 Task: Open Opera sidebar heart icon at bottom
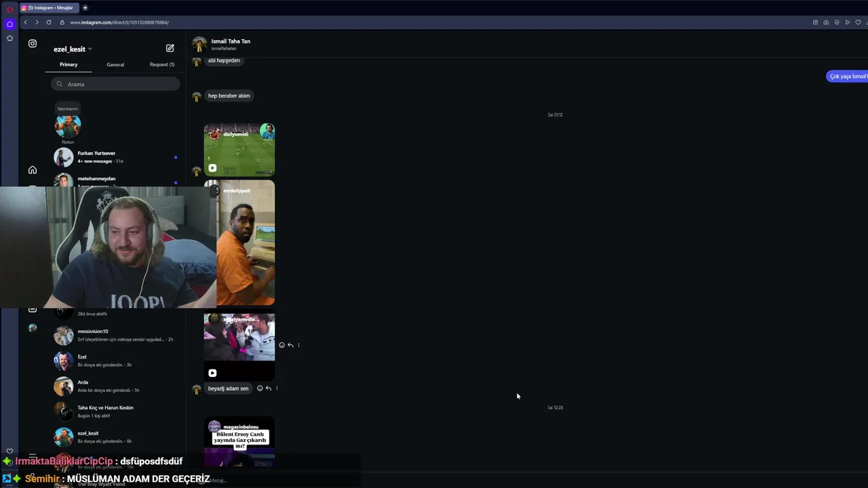(x=9, y=451)
